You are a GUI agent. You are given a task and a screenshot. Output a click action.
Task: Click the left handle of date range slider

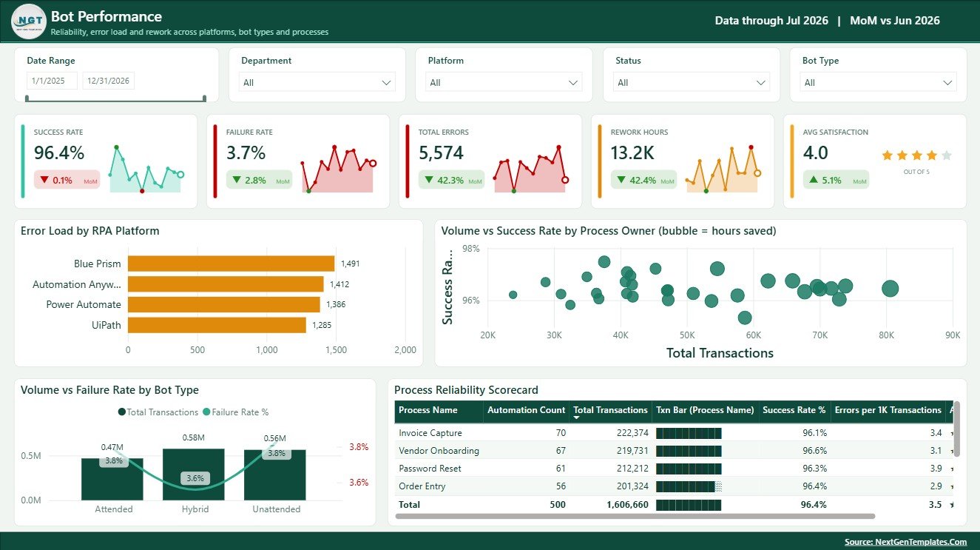click(27, 98)
